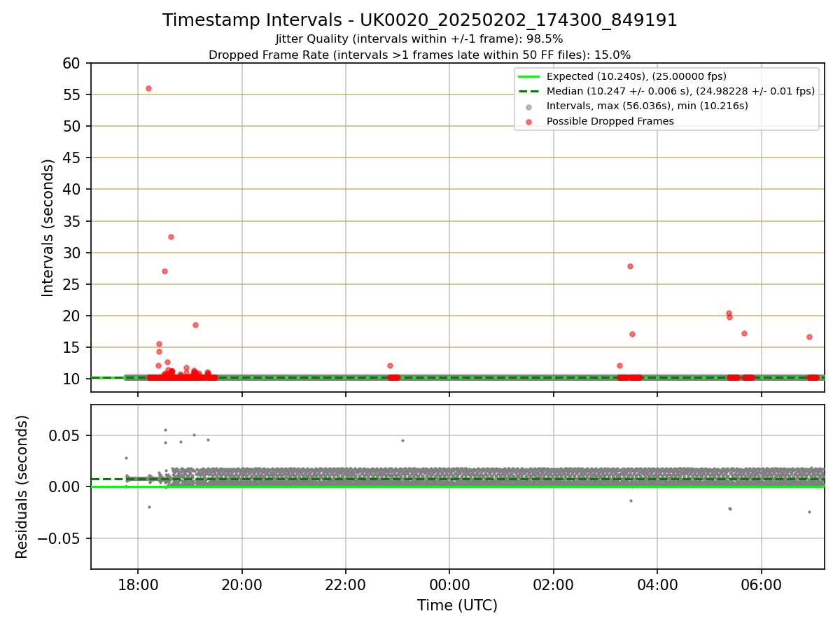The image size is (840, 630).
Task: Click the negative residual point near 06:55
Action: pos(809,512)
